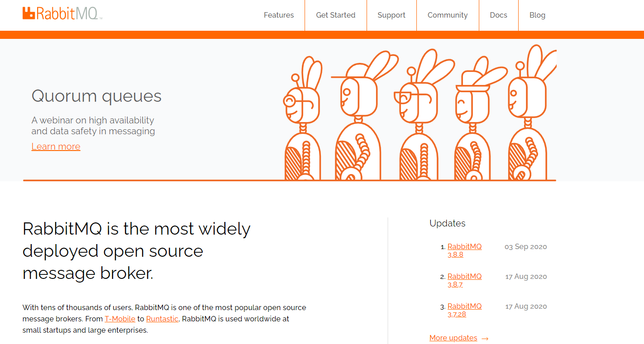The height and width of the screenshot is (344, 644).
Task: Click the RabbitMQ logo
Action: (x=62, y=14)
